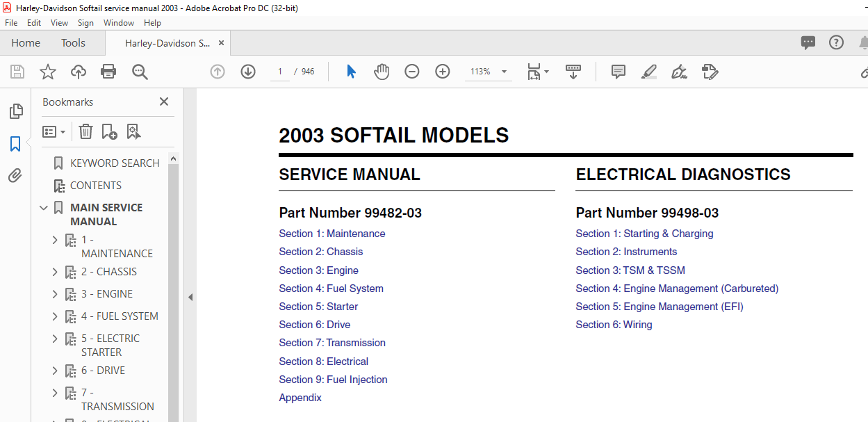Open the stamp tool
This screenshot has height=422, width=868.
click(x=710, y=72)
